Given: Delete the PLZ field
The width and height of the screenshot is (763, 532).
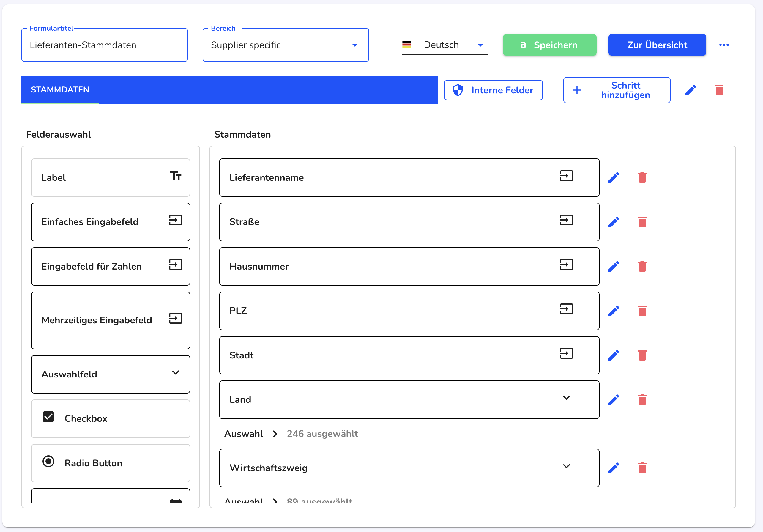Looking at the screenshot, I should click(642, 311).
